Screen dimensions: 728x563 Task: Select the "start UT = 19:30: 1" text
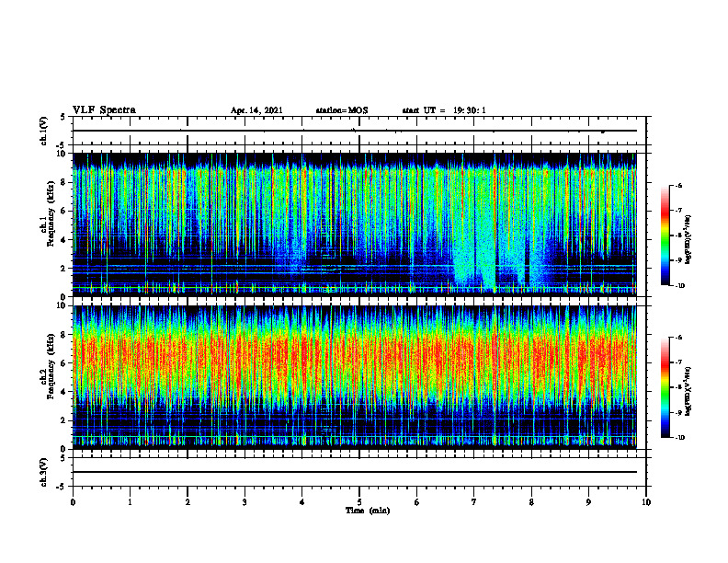coord(444,110)
